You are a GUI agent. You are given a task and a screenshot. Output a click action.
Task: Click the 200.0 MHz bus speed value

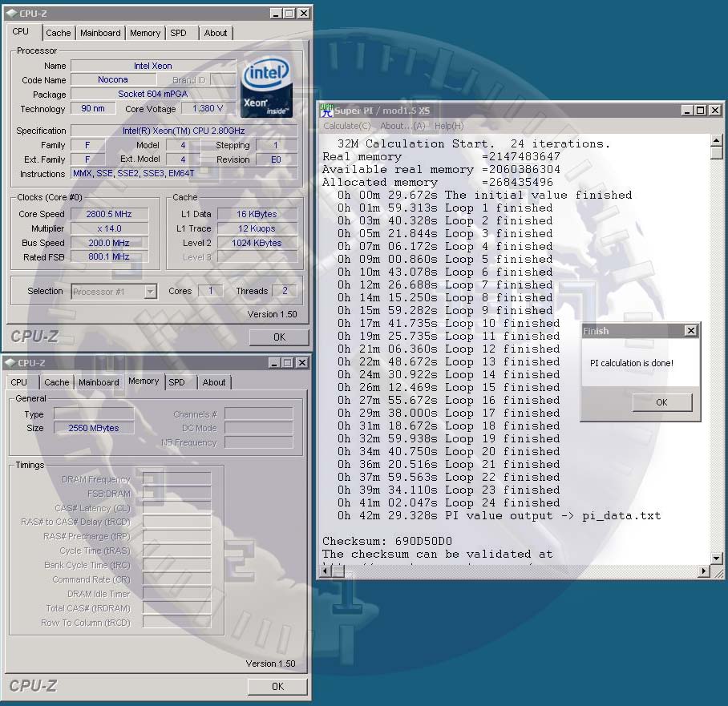click(109, 243)
